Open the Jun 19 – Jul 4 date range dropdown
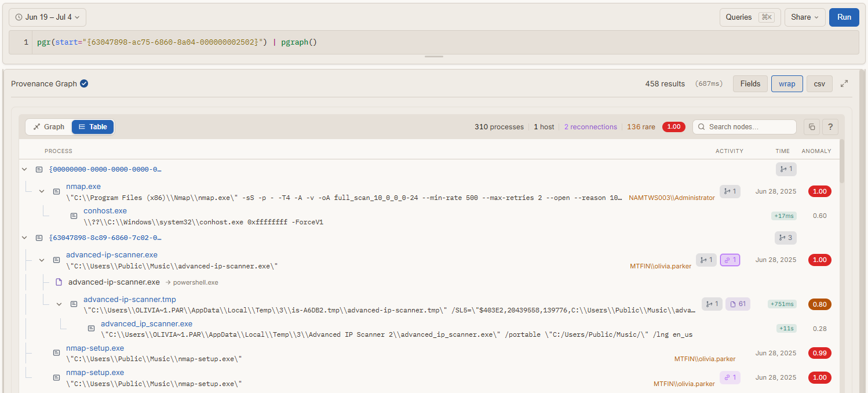This screenshot has height=393, width=868. pos(48,17)
